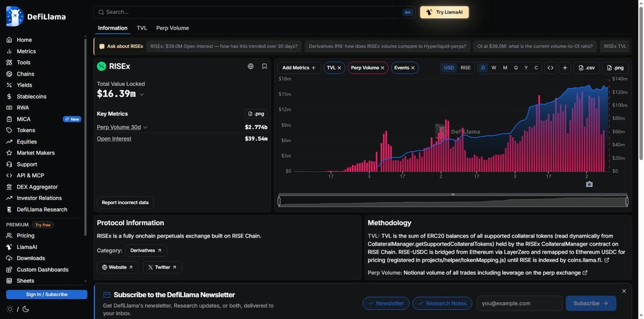Click Sign In / Subscribe
644x319 pixels.
tap(47, 294)
